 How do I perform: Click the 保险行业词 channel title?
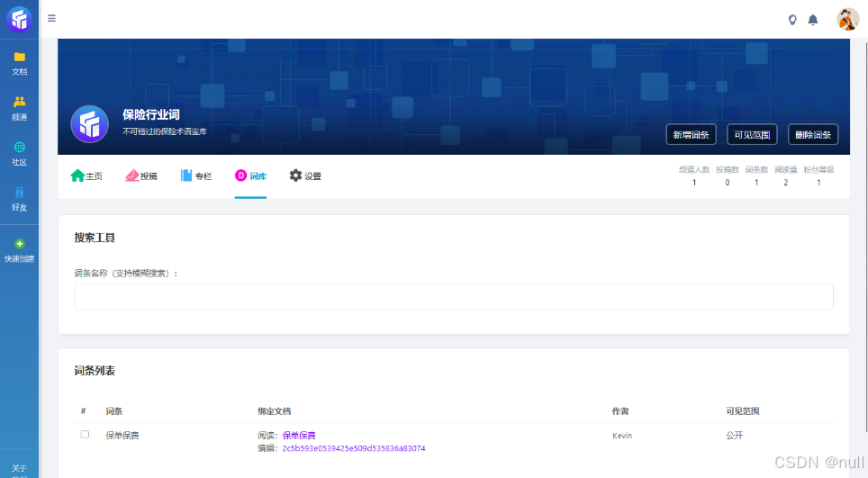coord(151,114)
